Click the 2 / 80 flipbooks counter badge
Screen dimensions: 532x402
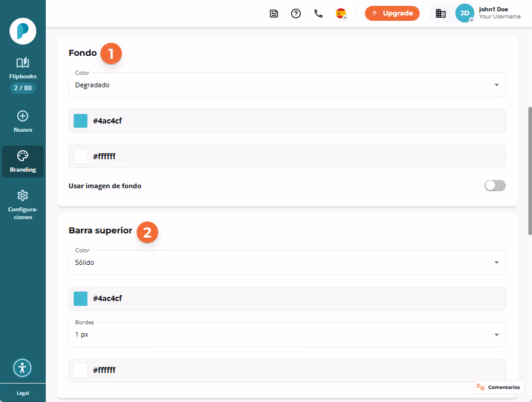pyautogui.click(x=23, y=88)
